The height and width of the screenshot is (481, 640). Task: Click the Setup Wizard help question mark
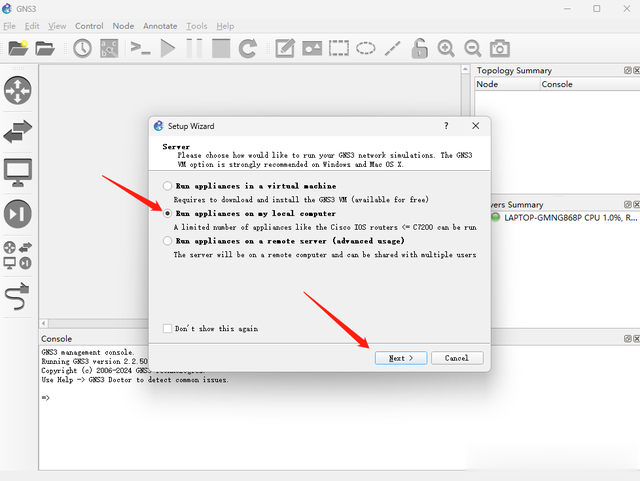coord(446,126)
